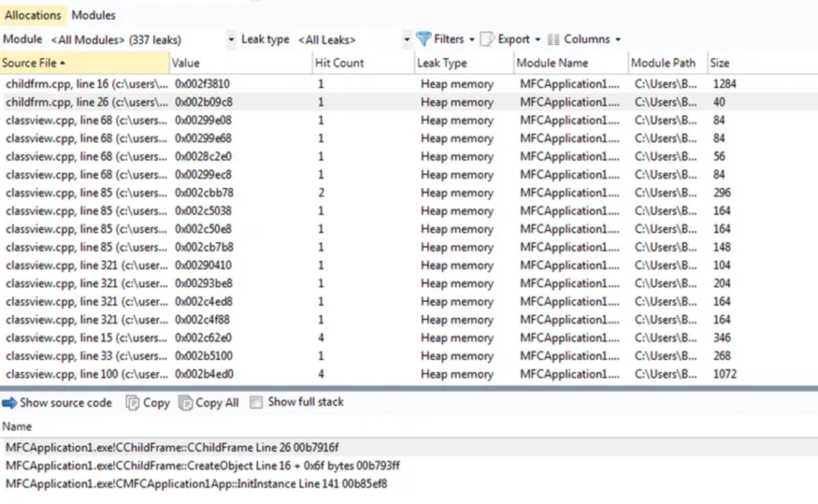
Task: Click the Show source code arrow icon
Action: click(x=10, y=403)
